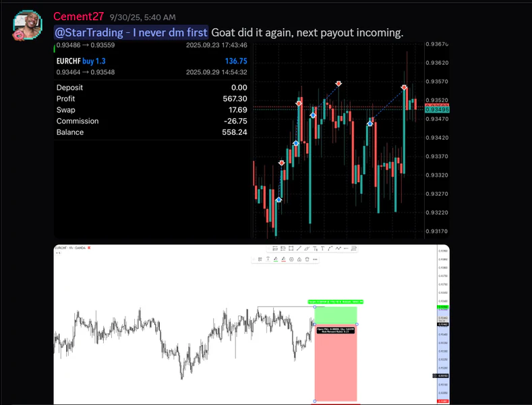Click the entry-level right handle of position
This screenshot has height=405, width=532.
(357, 324)
